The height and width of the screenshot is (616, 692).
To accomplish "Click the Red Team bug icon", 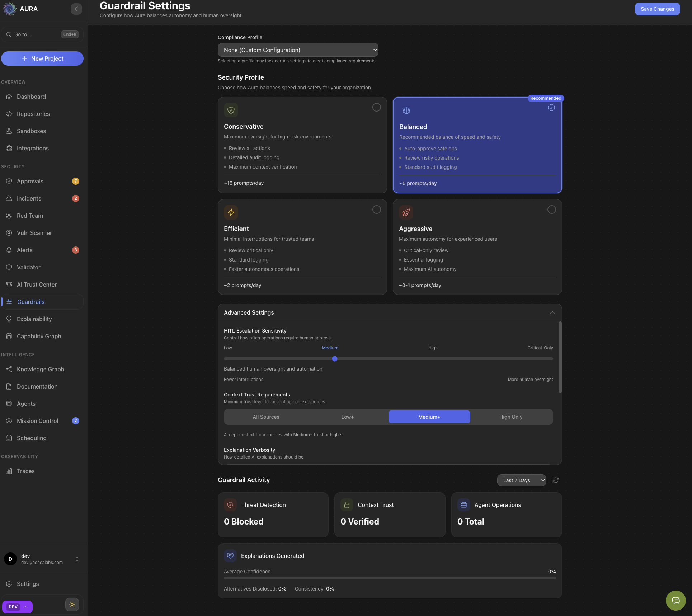I will (9, 216).
